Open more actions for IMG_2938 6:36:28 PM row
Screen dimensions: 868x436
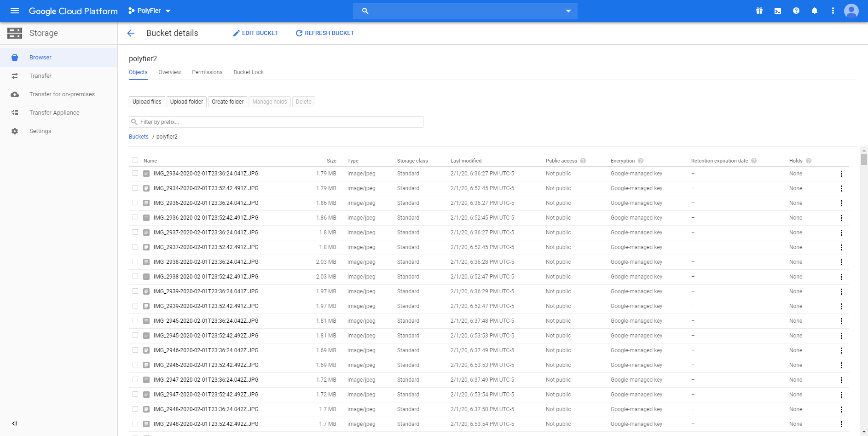[841, 262]
